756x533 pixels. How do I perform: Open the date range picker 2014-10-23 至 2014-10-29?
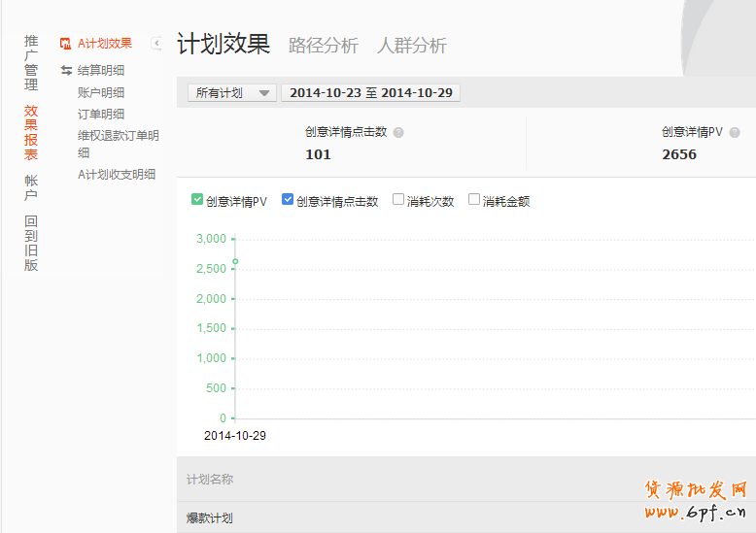click(x=370, y=93)
